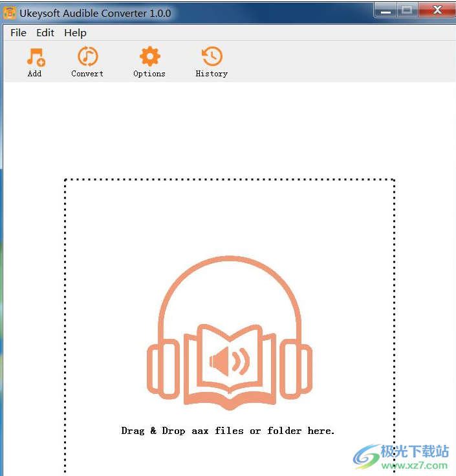
Task: Maximize the Ukeysoft Audible Converter window
Action: tap(407, 10)
